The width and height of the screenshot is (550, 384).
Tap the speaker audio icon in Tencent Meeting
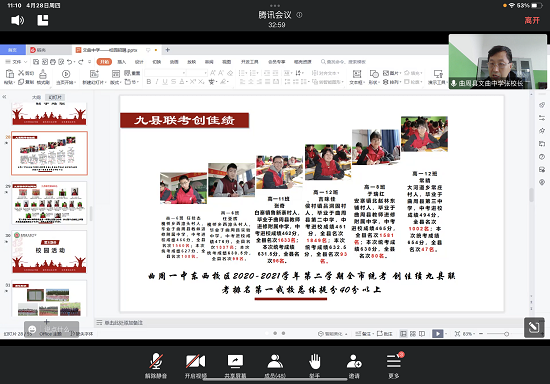point(17,20)
